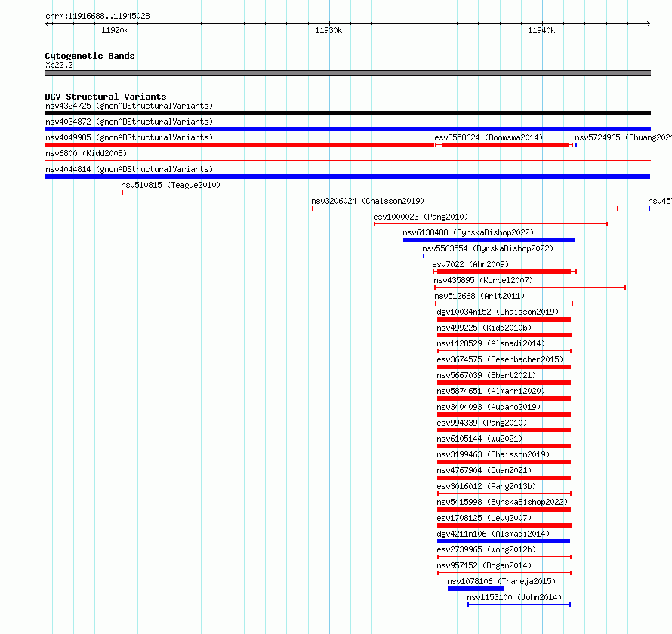Screen dimensions: 672x634
Task: Click the red esv1708125 variant bar
Action: pos(504,525)
